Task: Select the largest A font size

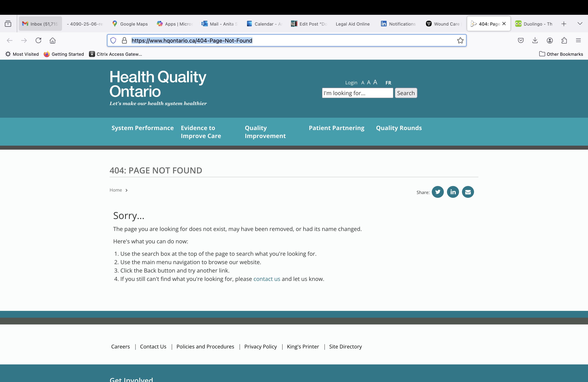Action: point(375,82)
